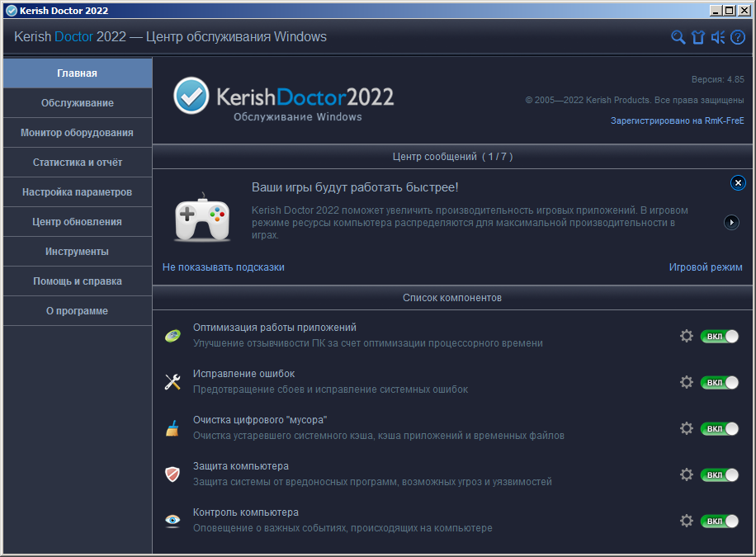Open Настройка параметров
The image size is (756, 557).
pos(78,192)
